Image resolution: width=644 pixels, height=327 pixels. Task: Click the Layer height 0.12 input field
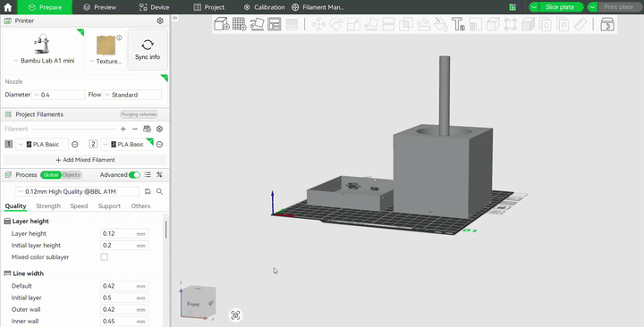coord(124,233)
